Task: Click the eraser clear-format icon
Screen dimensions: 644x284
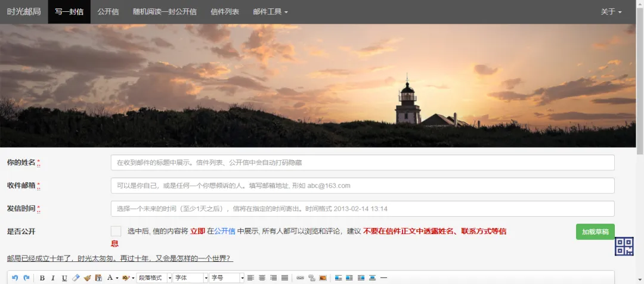Action: click(76, 278)
